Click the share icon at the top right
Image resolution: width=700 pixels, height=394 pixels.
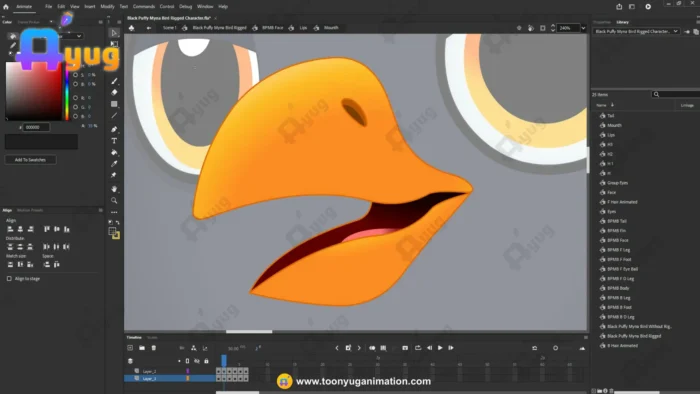(619, 7)
